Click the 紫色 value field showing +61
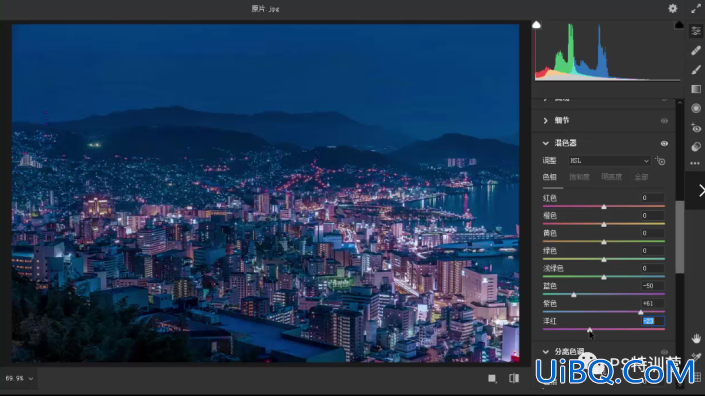 coord(652,303)
